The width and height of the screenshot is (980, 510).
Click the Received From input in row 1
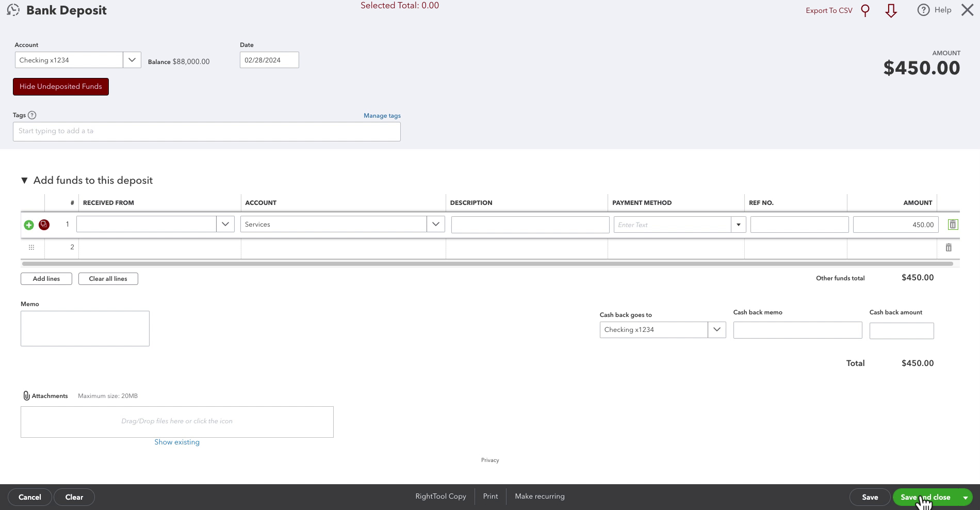point(146,224)
